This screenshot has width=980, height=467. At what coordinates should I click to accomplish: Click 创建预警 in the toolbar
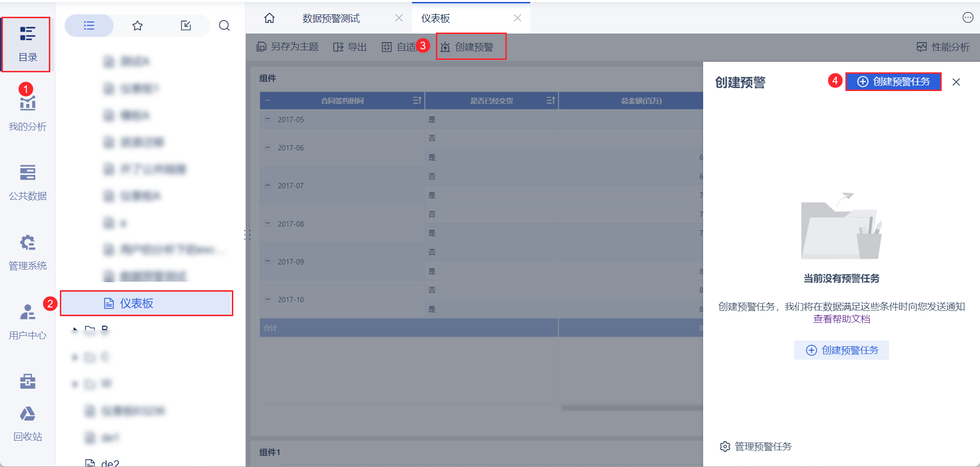(x=467, y=46)
